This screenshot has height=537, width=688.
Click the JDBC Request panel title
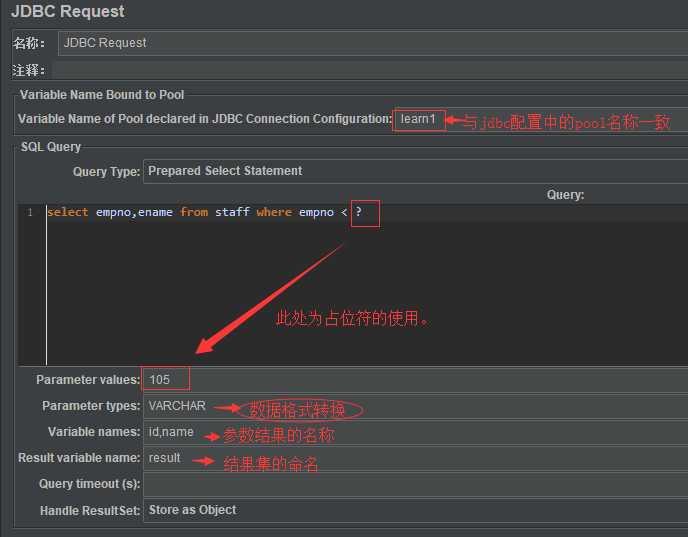click(68, 11)
